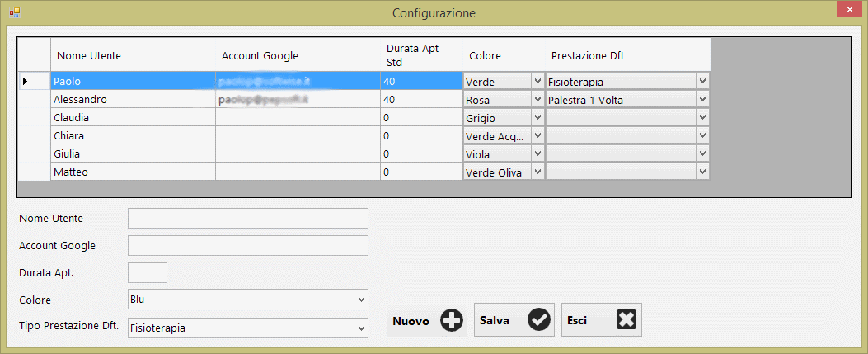The height and width of the screenshot is (354, 868).
Task: Expand Tipo Prestazione Dft. combo showing Fisioterapia
Action: click(359, 328)
